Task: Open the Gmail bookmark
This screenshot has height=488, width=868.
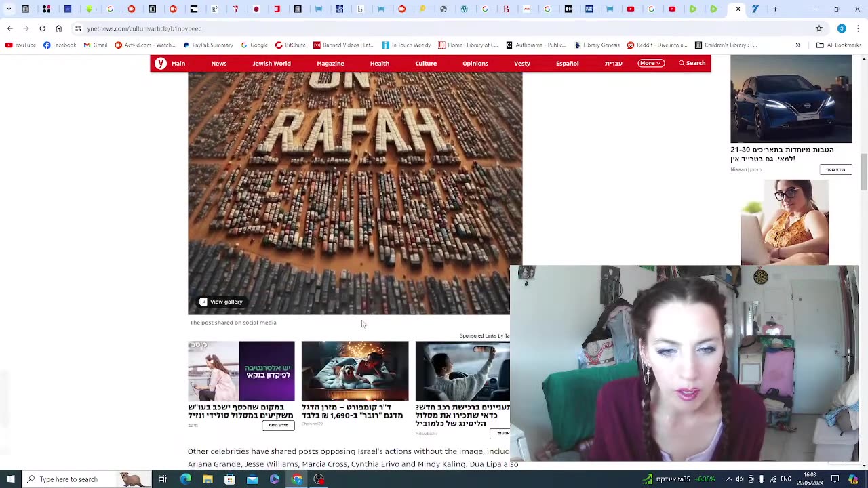Action: (x=96, y=45)
